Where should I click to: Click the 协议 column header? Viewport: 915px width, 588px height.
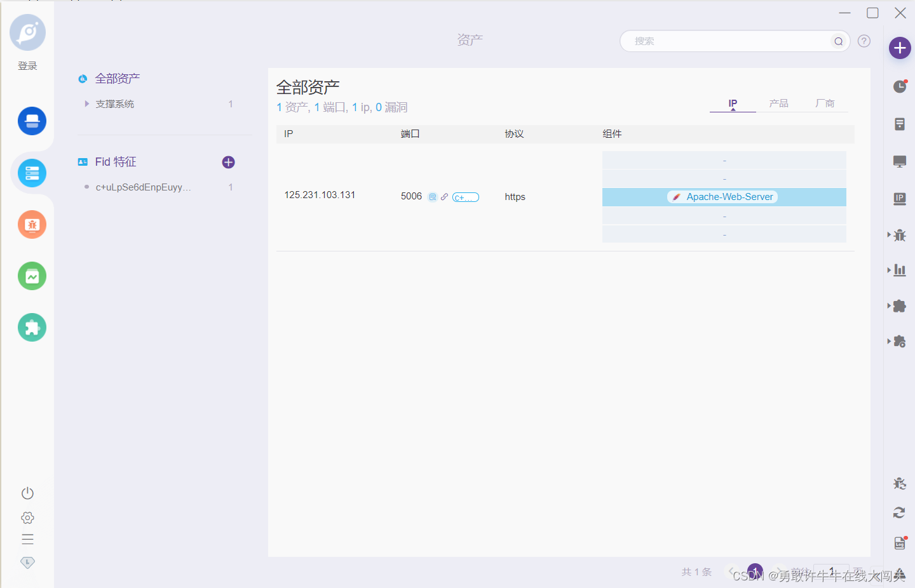pos(515,134)
